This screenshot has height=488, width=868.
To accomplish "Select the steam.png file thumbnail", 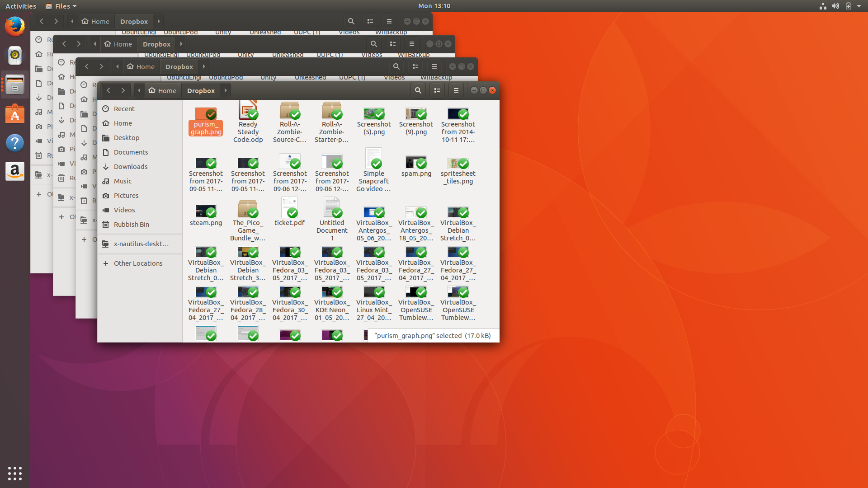I will [x=206, y=211].
